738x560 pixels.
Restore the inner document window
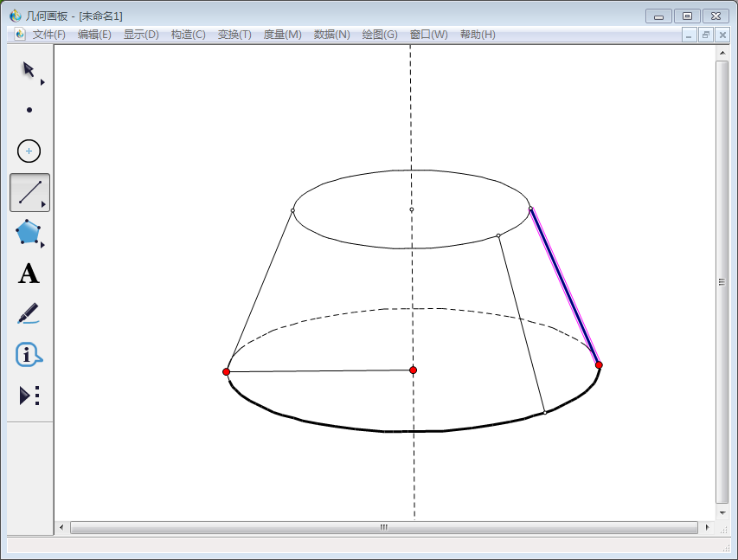(706, 35)
